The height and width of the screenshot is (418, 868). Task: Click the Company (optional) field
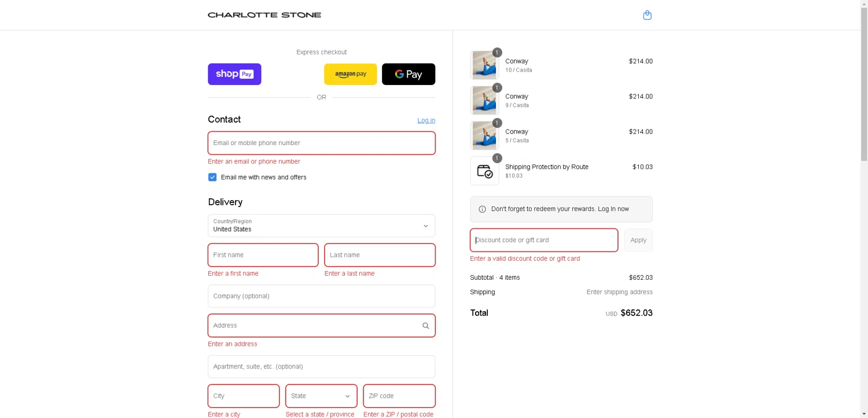322,296
